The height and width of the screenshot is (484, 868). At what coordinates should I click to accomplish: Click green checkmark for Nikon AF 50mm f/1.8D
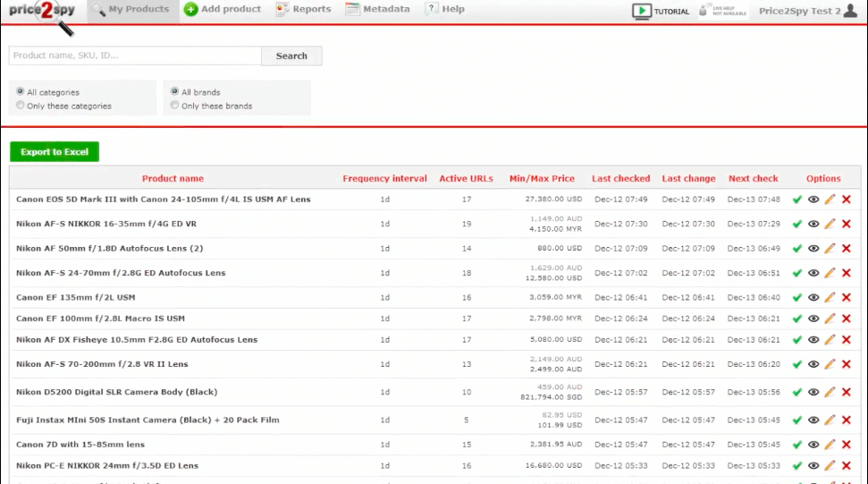pos(797,249)
